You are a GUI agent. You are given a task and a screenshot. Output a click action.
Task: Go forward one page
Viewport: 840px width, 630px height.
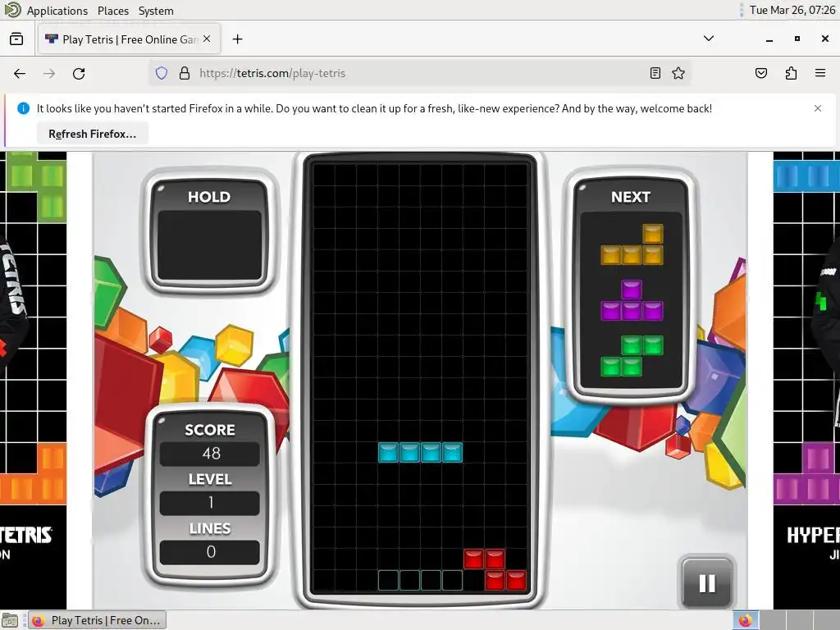[49, 73]
